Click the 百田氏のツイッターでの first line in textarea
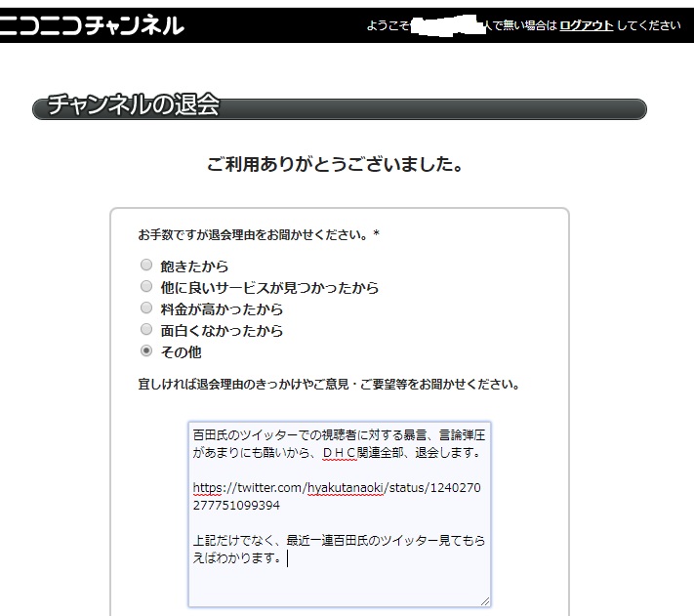 339,435
